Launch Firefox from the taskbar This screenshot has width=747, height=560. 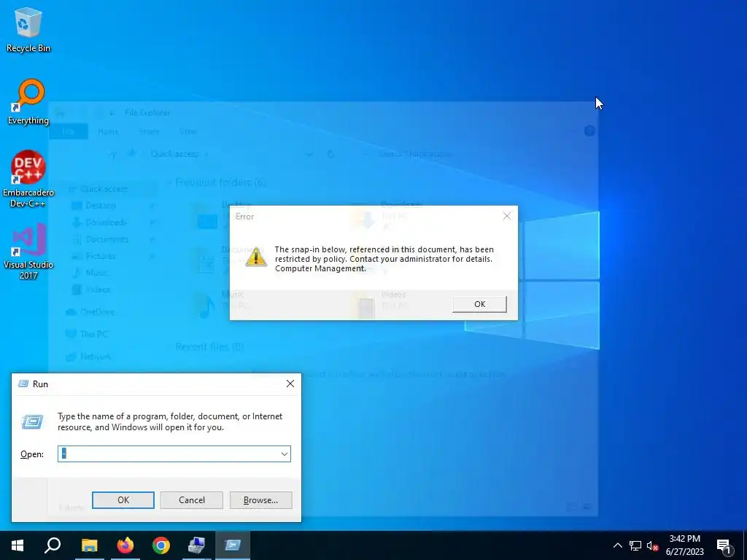coord(125,545)
